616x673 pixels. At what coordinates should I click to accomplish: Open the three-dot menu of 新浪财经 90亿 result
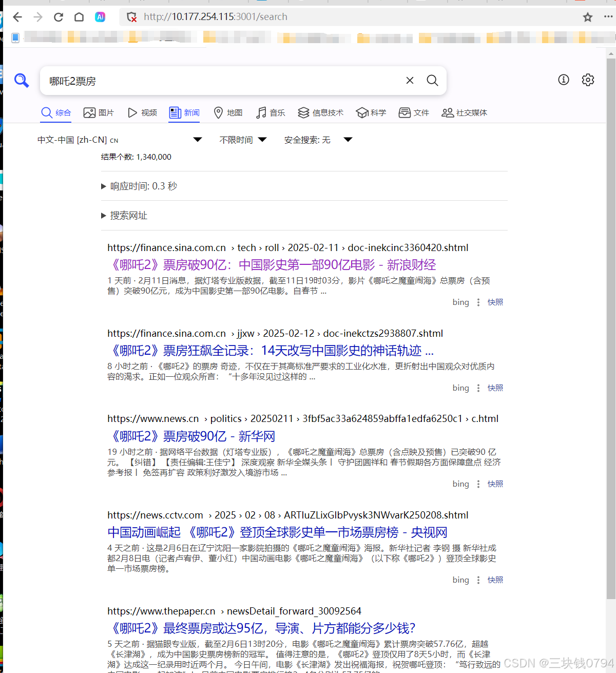[478, 302]
